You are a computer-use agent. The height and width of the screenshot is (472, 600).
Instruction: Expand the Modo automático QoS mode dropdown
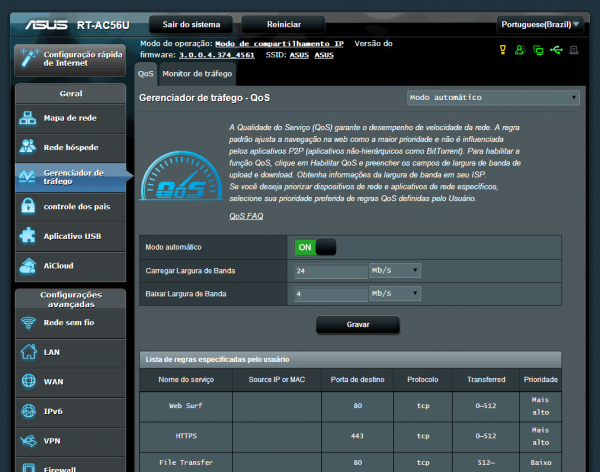click(x=493, y=98)
